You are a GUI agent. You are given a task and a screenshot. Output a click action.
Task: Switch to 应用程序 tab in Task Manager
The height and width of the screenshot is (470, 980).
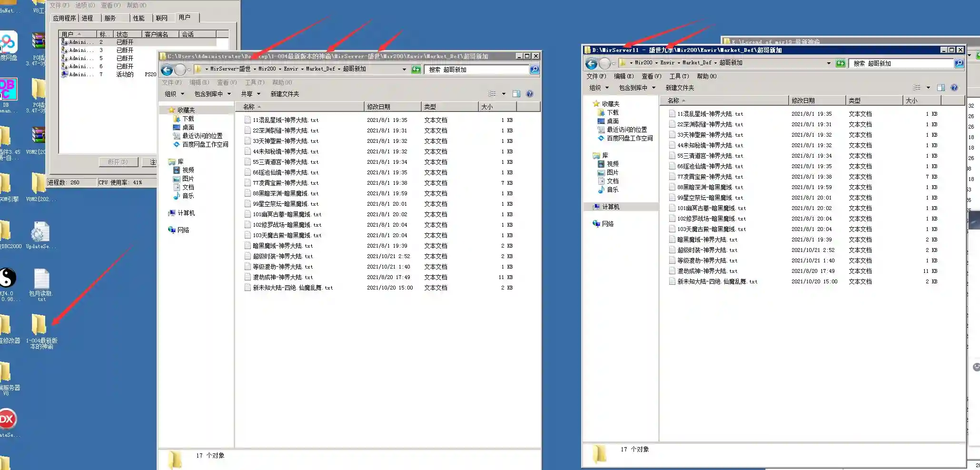[65, 18]
